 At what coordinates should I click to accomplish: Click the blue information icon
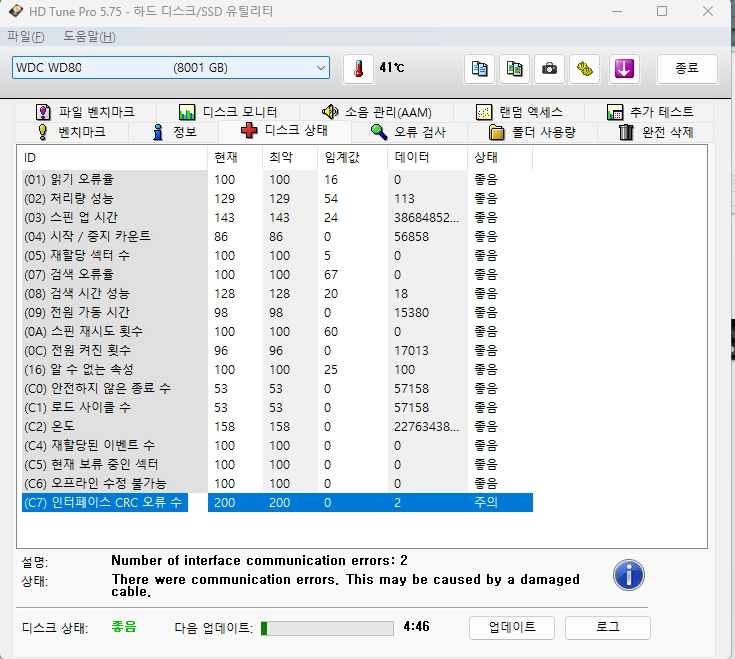tap(629, 575)
